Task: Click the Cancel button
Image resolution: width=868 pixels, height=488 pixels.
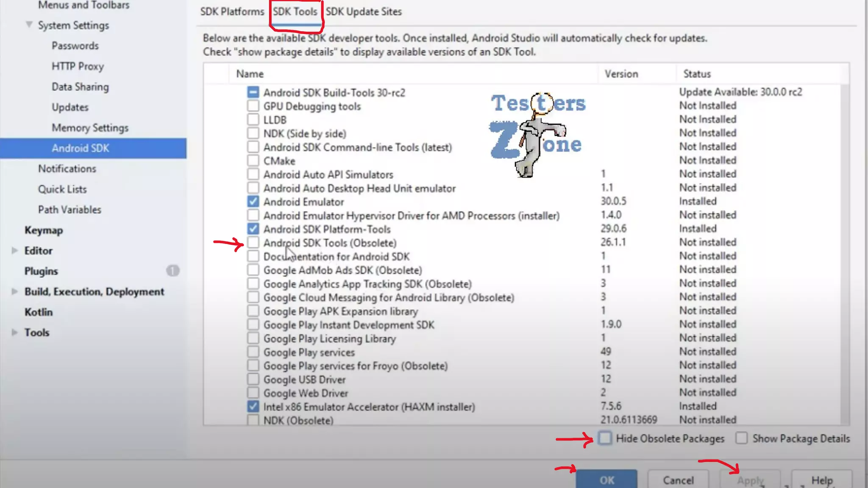Action: (x=678, y=480)
